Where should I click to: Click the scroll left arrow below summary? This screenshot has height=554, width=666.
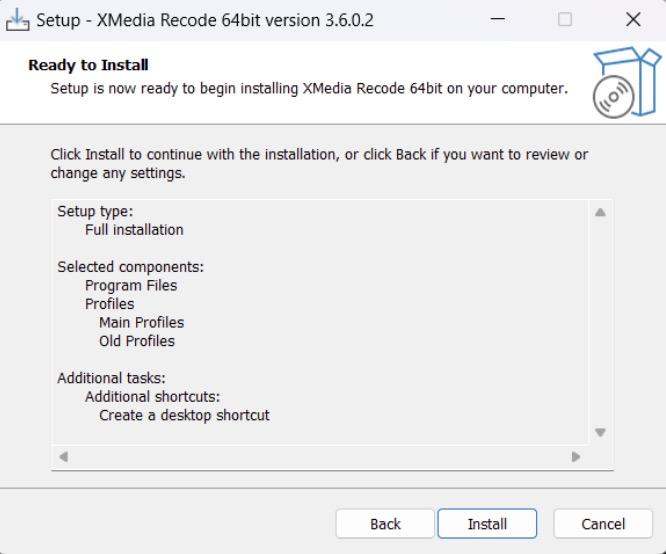(64, 457)
